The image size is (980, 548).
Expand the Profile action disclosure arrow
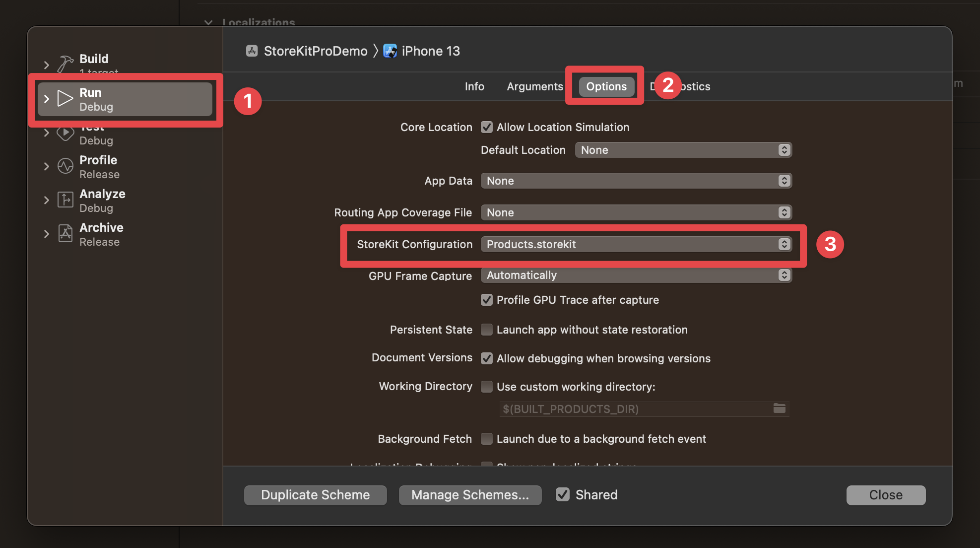click(x=46, y=166)
